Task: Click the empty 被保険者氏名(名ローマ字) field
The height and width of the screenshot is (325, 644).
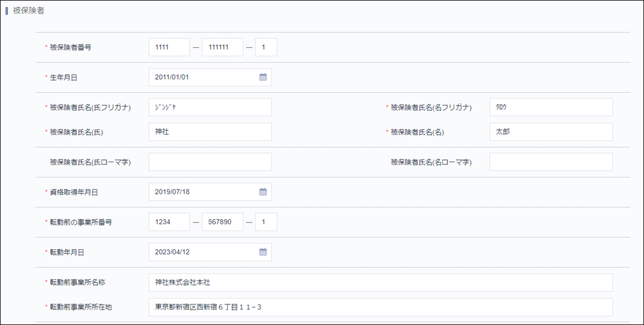Action: coord(551,162)
